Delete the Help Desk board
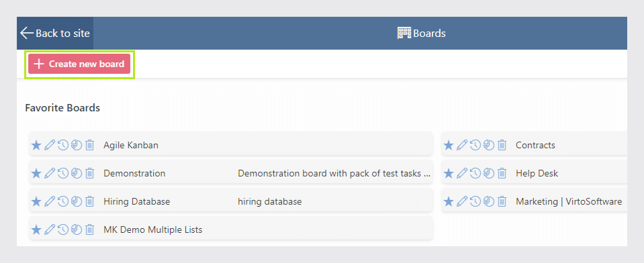644x263 pixels. (x=502, y=173)
